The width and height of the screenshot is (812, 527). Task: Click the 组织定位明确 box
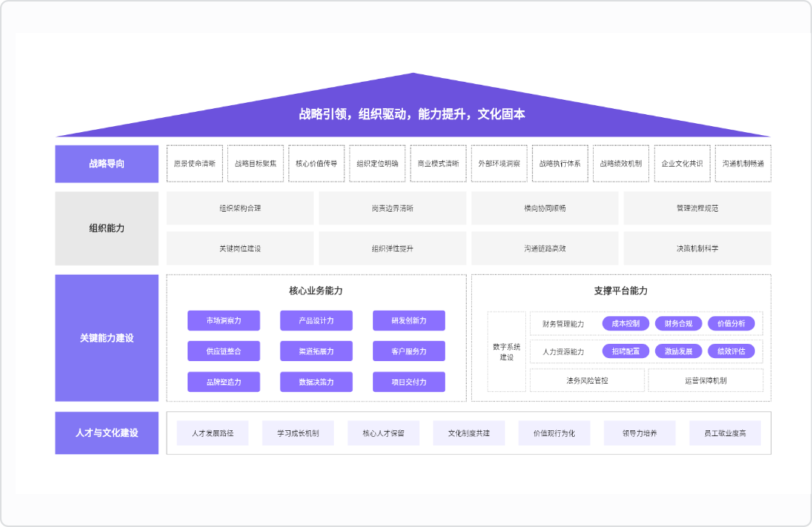[x=377, y=164]
